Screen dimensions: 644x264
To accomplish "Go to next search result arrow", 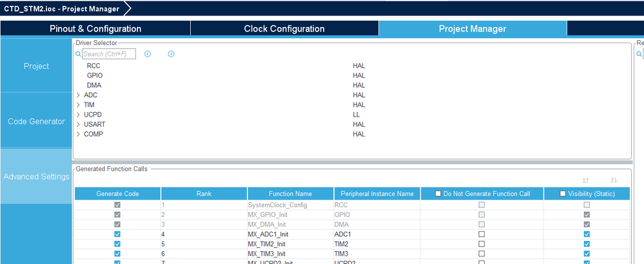I will tap(171, 54).
